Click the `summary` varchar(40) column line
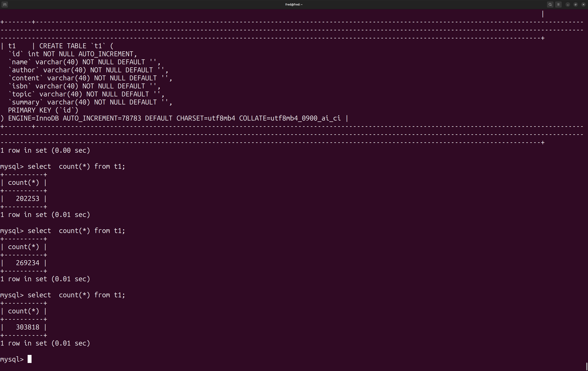 90,102
